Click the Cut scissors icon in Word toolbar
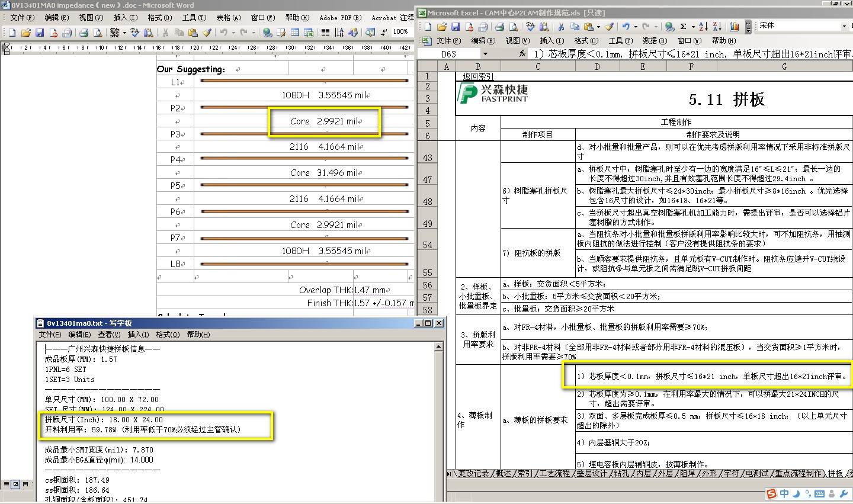853x504 pixels. click(x=165, y=33)
